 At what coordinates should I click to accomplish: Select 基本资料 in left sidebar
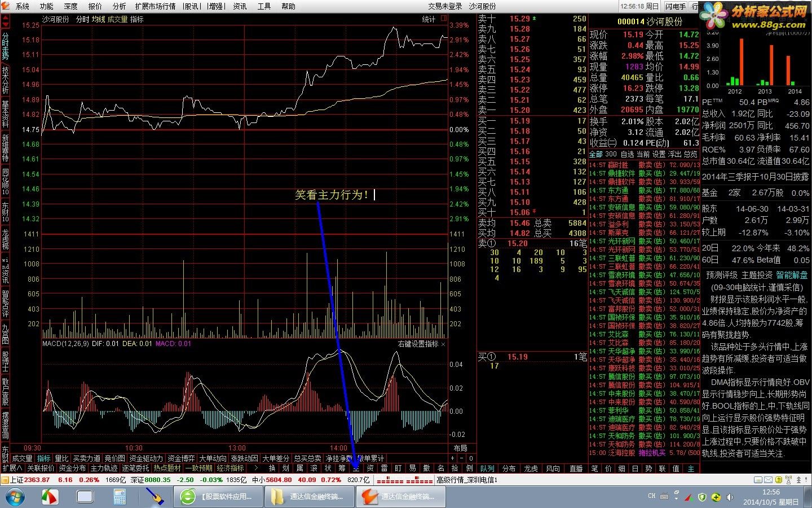coord(5,115)
